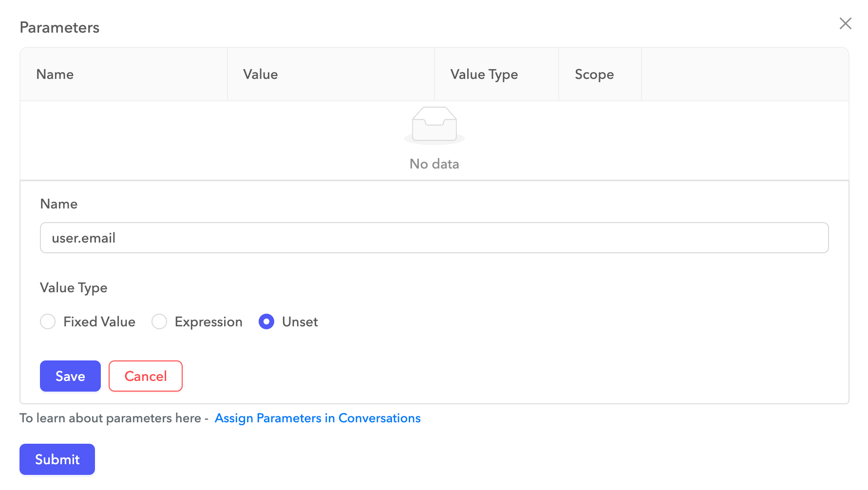Image resolution: width=868 pixels, height=490 pixels.
Task: Click the Scope column header
Action: tap(594, 75)
